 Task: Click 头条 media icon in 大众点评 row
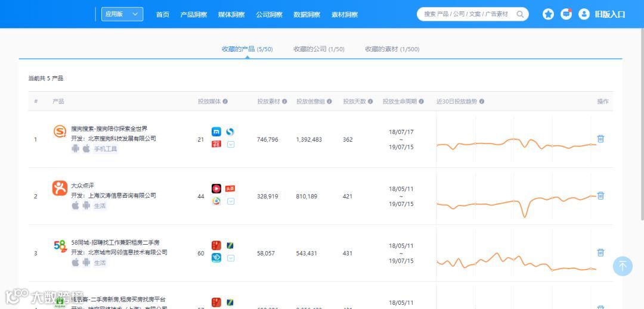pos(230,189)
